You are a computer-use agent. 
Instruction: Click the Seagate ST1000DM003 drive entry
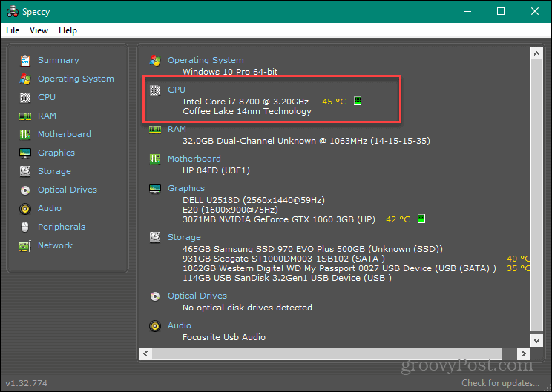coord(283,259)
